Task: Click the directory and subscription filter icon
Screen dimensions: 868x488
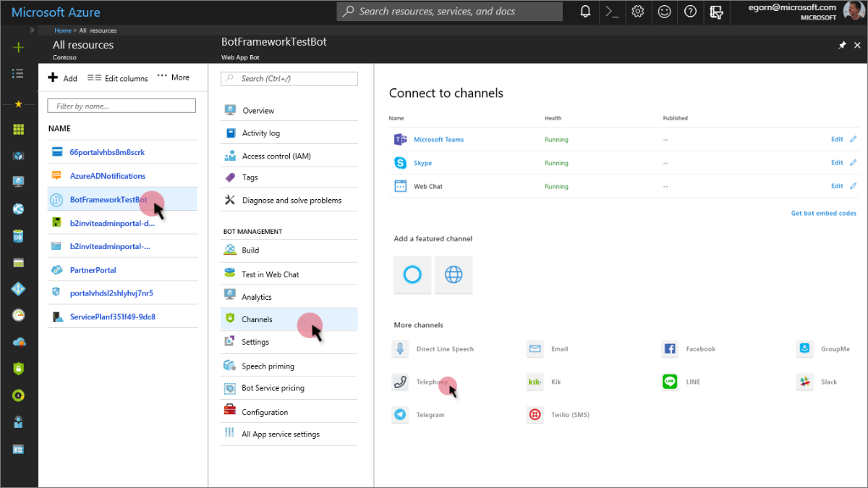Action: point(716,12)
